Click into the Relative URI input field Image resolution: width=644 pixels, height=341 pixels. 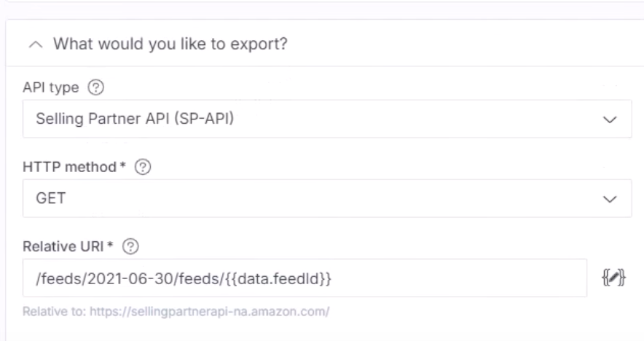[x=305, y=278]
